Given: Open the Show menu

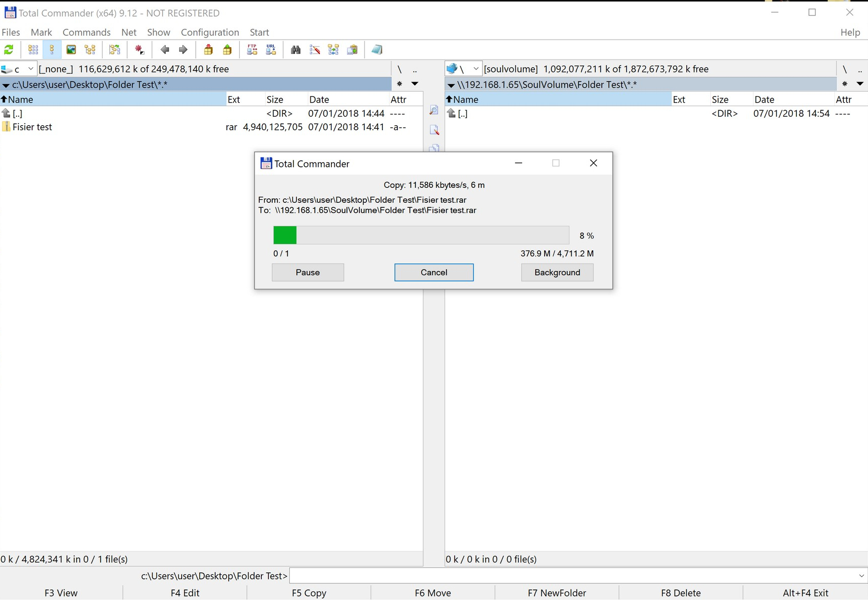Looking at the screenshot, I should click(159, 32).
